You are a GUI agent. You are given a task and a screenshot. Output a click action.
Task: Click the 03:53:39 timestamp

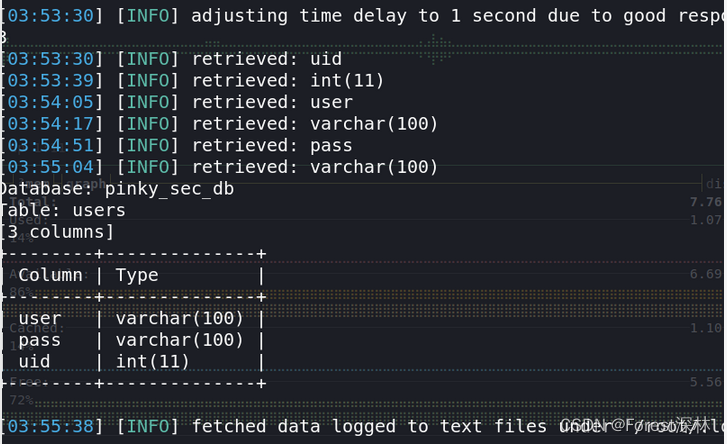point(51,81)
